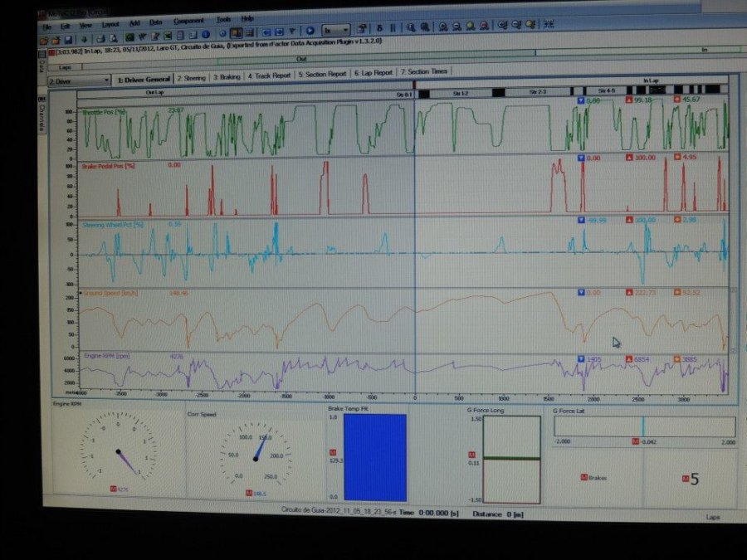Select the '1: Driver General' tab
747x560 pixels.
144,79
